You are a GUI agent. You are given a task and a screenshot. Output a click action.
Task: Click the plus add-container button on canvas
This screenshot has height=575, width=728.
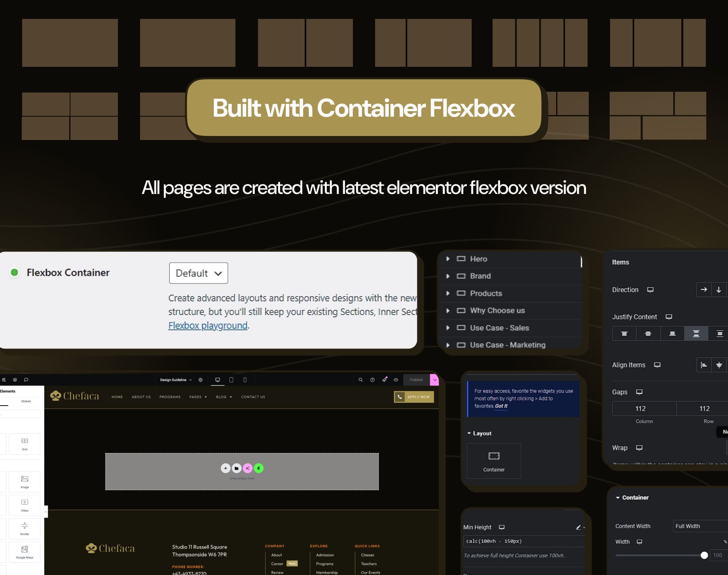(x=226, y=468)
